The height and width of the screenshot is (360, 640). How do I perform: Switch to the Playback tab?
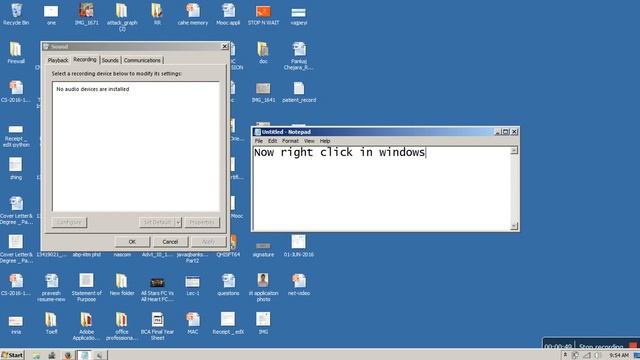58,60
